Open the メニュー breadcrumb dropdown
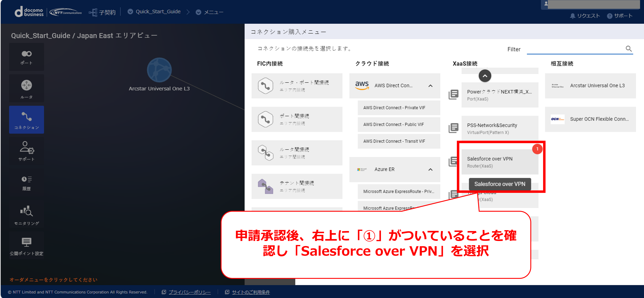644x298 pixels. (198, 12)
